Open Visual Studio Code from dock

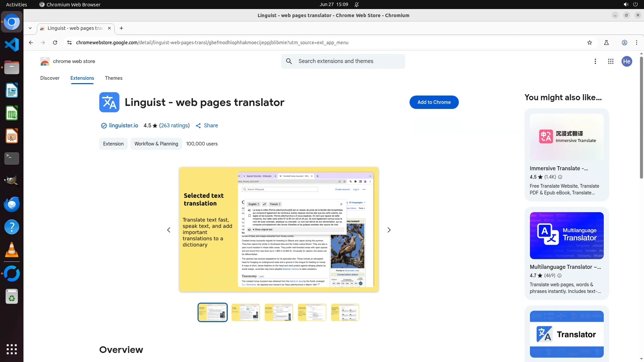click(11, 45)
